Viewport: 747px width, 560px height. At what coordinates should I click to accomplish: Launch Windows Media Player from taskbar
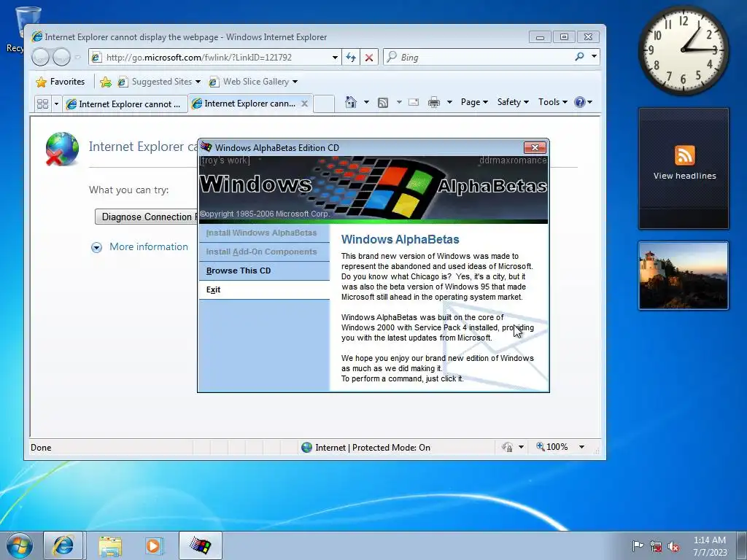coord(153,545)
